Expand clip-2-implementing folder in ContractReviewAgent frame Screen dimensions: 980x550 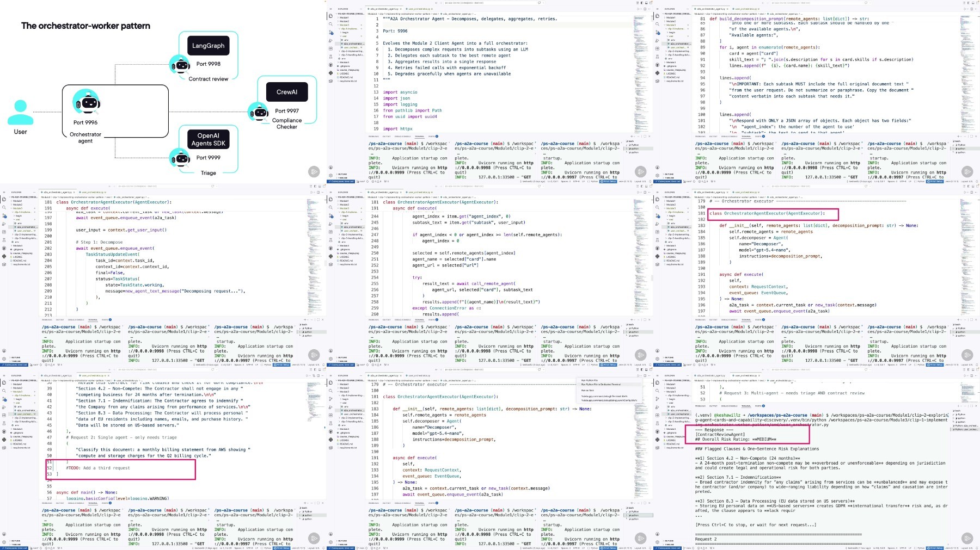click(678, 418)
